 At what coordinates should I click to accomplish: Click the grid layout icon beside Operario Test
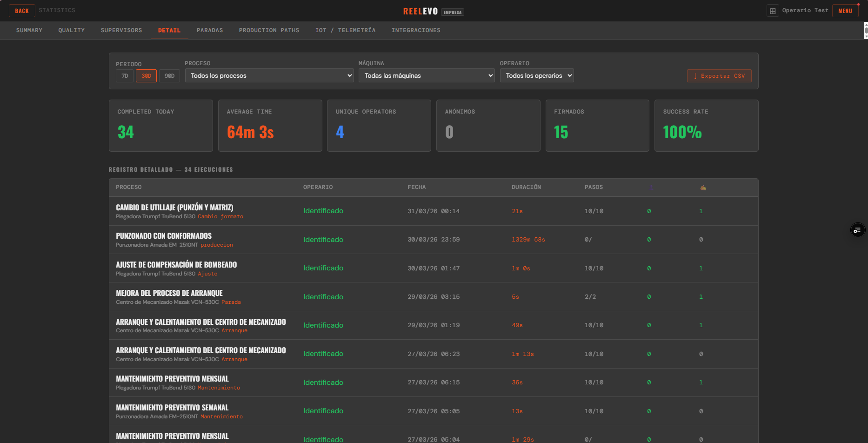[x=773, y=11]
